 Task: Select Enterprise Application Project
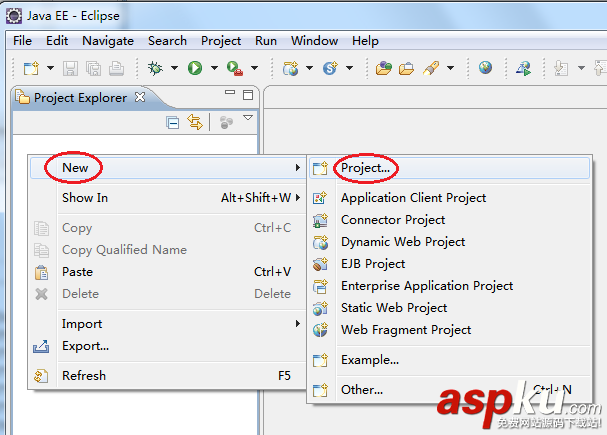(449, 286)
